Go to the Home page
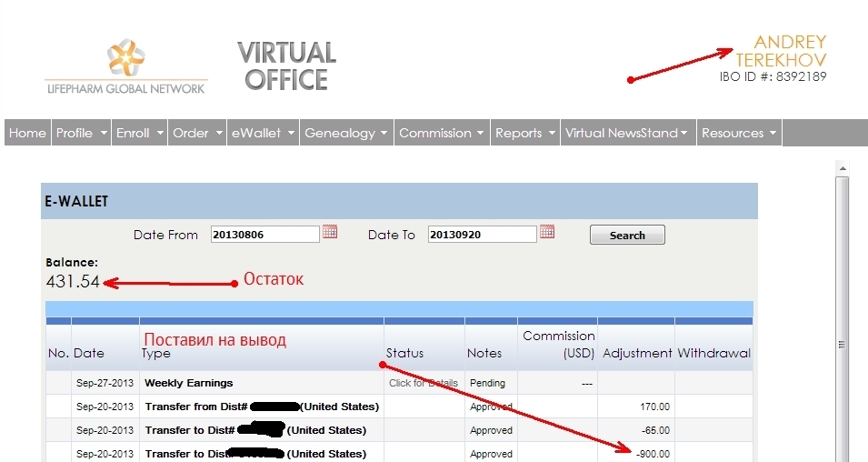Viewport: 868px width, 462px height. coord(27,133)
